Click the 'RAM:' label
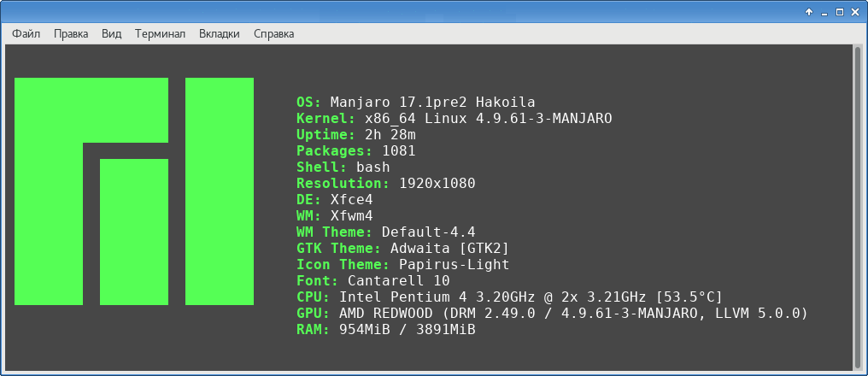 [x=313, y=329]
